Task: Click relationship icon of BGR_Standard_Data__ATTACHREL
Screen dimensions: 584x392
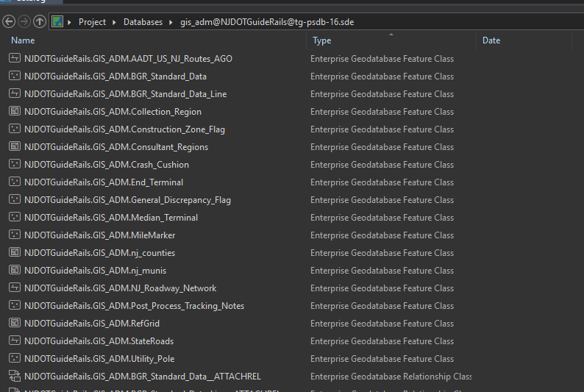Action: coord(15,376)
